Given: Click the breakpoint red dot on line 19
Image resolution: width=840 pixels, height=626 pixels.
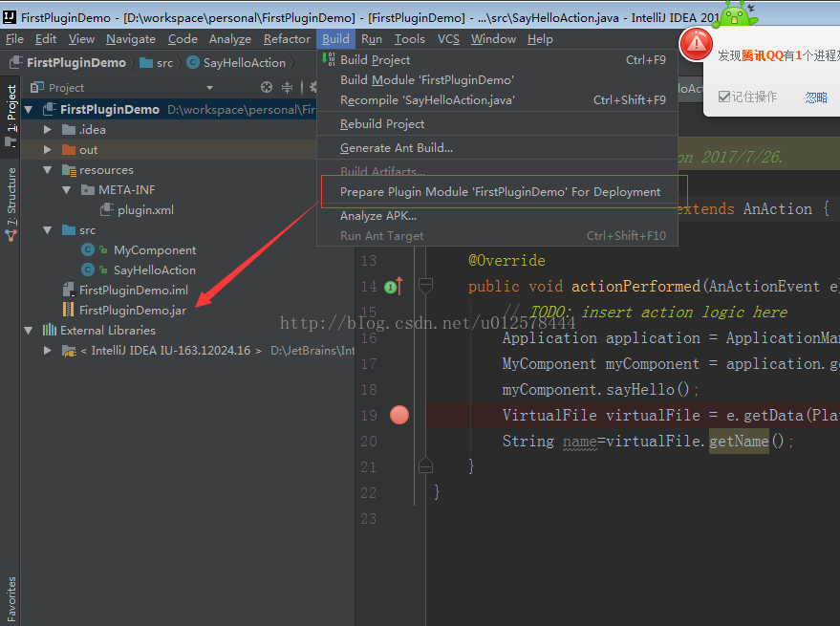Looking at the screenshot, I should coord(399,415).
